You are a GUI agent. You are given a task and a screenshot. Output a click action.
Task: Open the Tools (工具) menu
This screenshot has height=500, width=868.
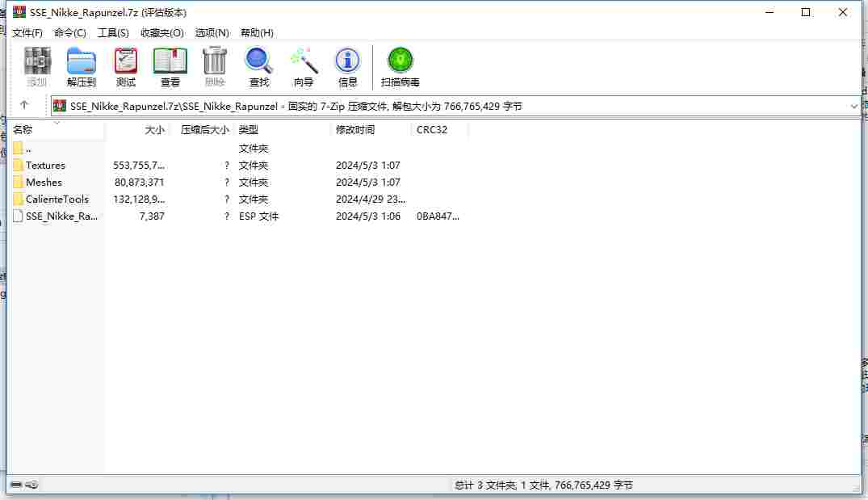[x=113, y=32]
